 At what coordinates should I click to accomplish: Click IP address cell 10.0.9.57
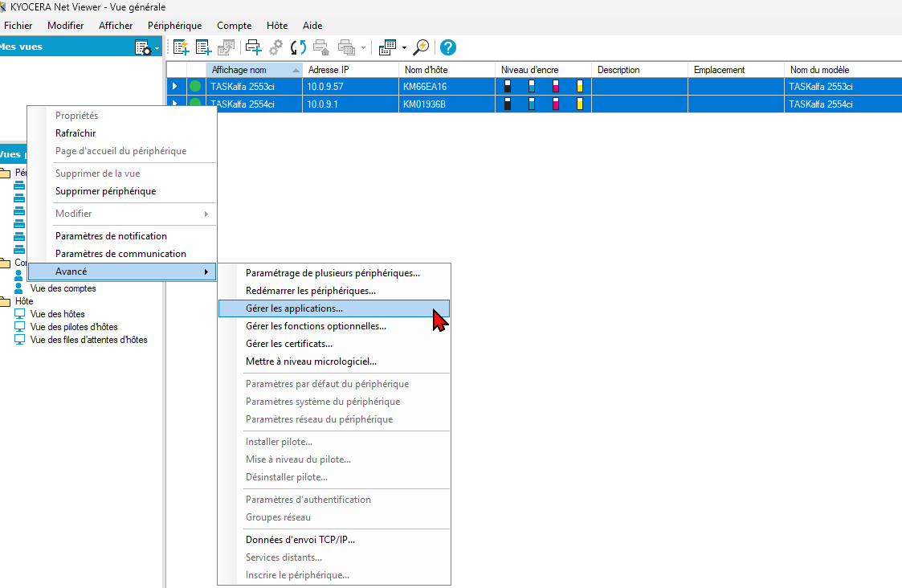click(350, 86)
